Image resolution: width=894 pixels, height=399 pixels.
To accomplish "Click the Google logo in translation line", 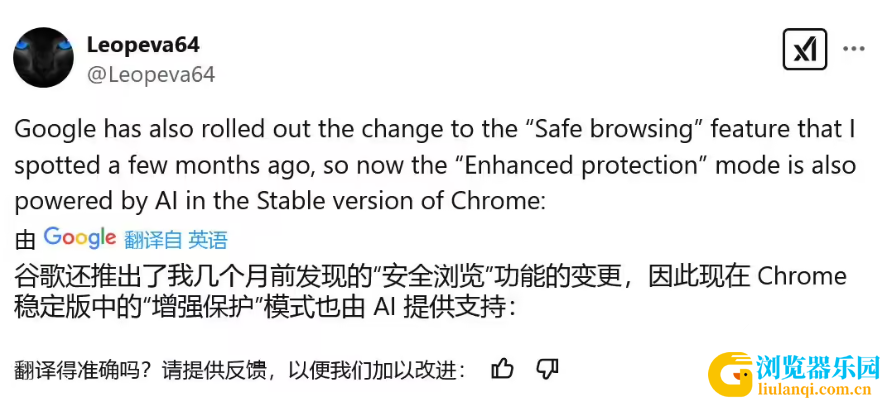I will click(80, 238).
